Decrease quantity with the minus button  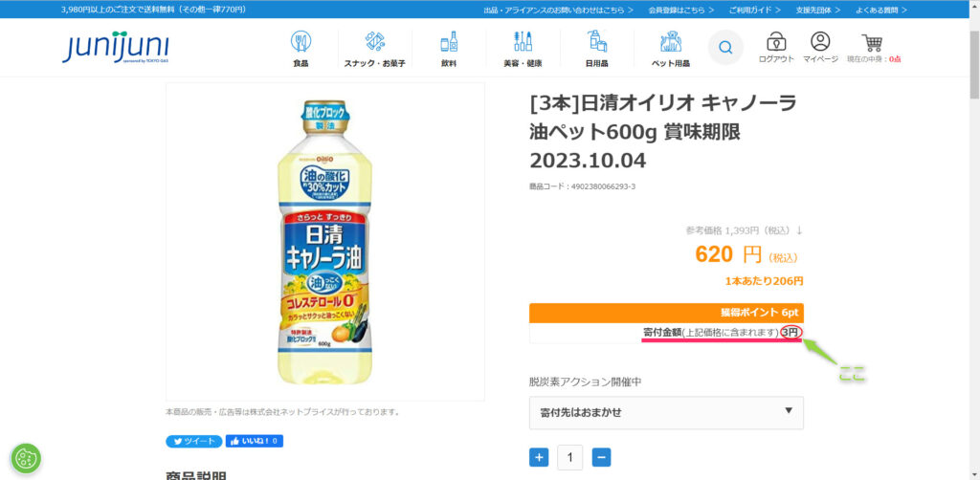601,457
